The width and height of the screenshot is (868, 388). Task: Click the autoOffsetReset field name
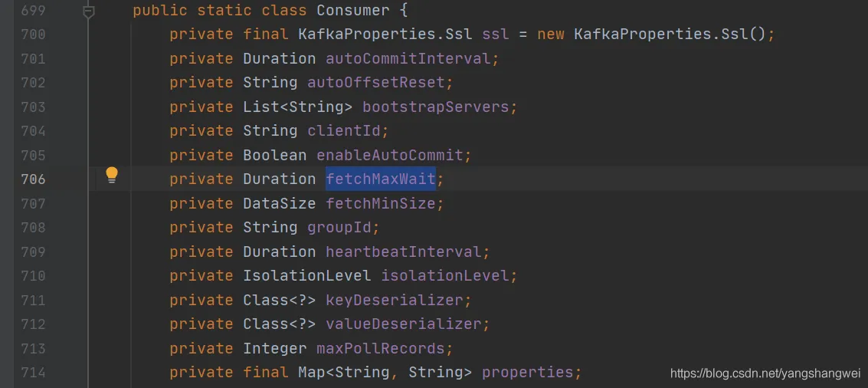pyautogui.click(x=375, y=83)
